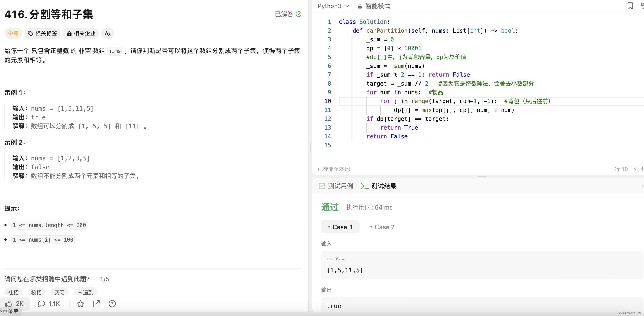Viewport: 644px width, 316px height.
Task: Click the help question mark icon
Action: pyautogui.click(x=112, y=303)
